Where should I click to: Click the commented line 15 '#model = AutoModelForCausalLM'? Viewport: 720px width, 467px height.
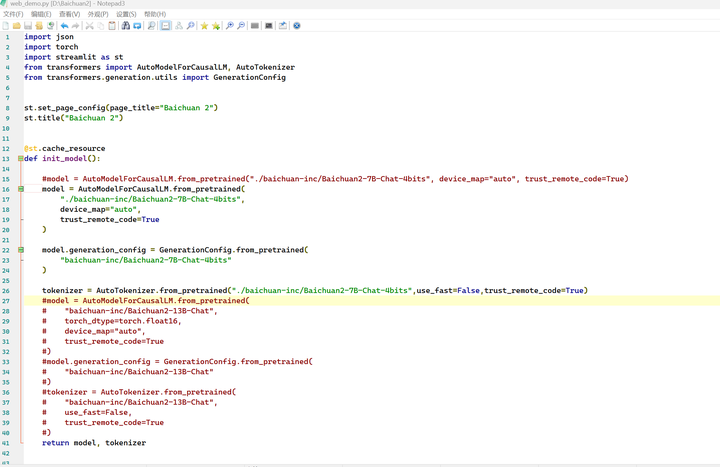tap(335, 179)
